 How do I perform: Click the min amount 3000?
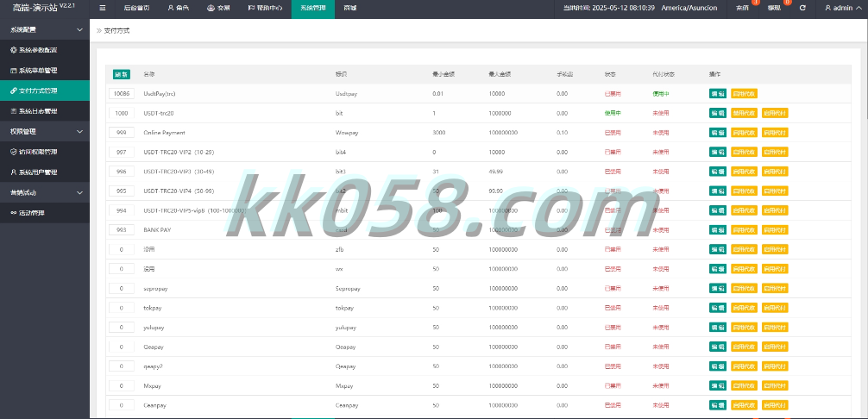tap(439, 133)
